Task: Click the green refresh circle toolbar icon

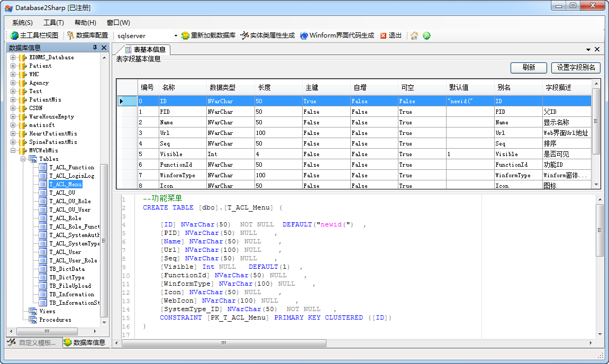Action: [427, 35]
